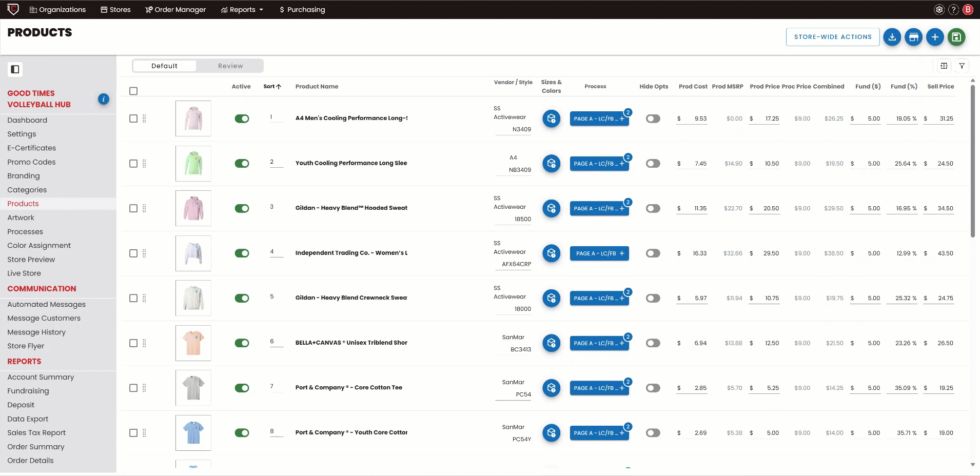Collapse the sidebar panel icon
Image resolution: width=980 pixels, height=476 pixels.
point(15,69)
